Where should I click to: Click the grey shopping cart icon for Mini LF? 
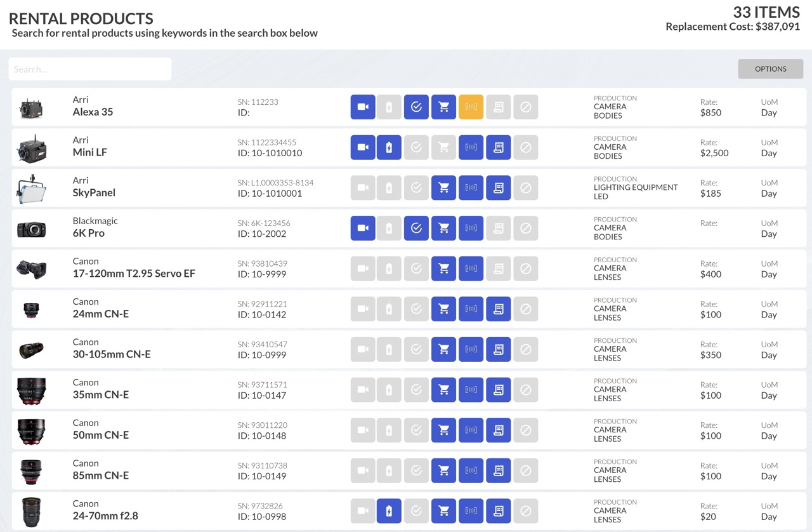[444, 147]
